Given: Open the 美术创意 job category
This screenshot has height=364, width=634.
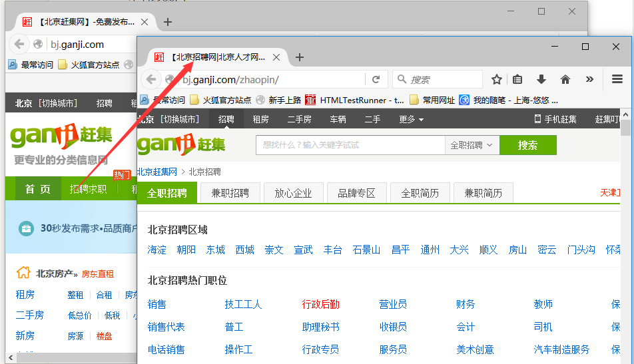Looking at the screenshot, I should click(x=475, y=349).
